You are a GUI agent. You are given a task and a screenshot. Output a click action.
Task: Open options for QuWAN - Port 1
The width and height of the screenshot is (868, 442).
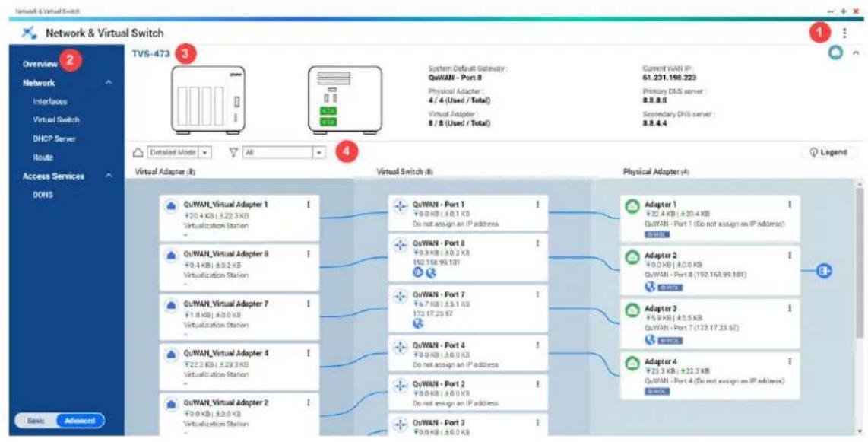[x=537, y=205]
